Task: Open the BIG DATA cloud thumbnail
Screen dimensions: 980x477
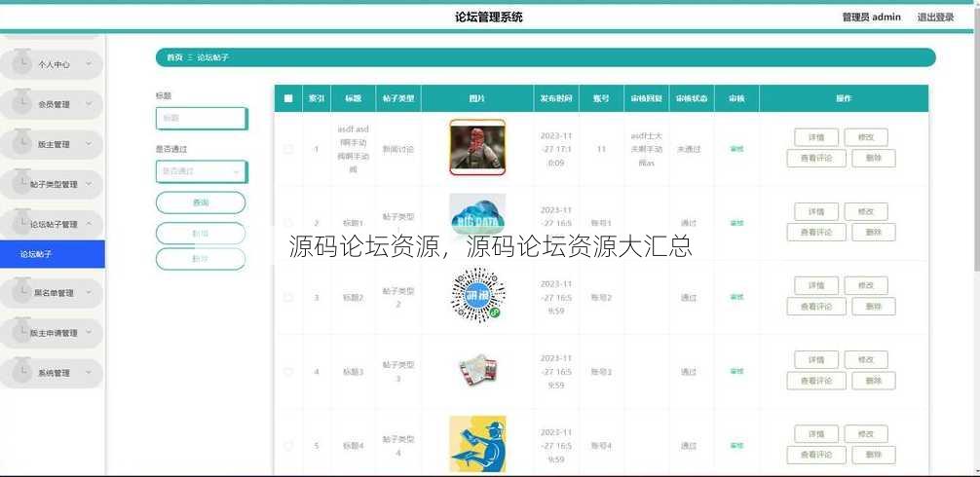Action: (477, 215)
